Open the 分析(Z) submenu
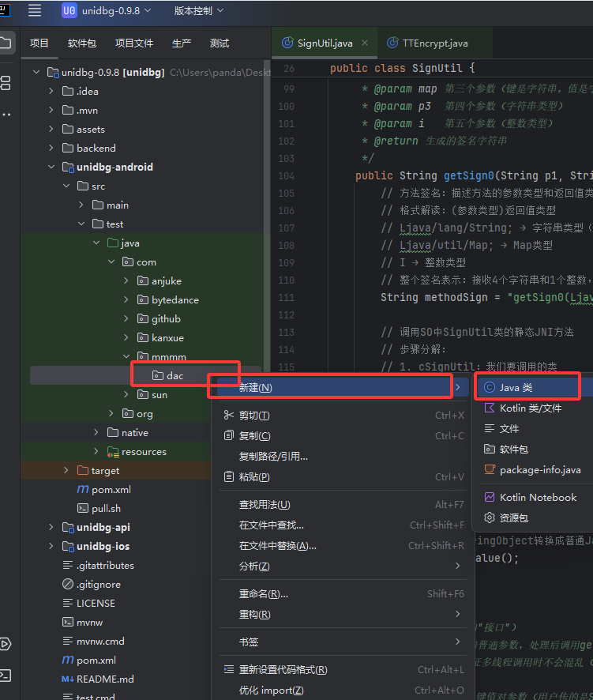 tap(343, 566)
